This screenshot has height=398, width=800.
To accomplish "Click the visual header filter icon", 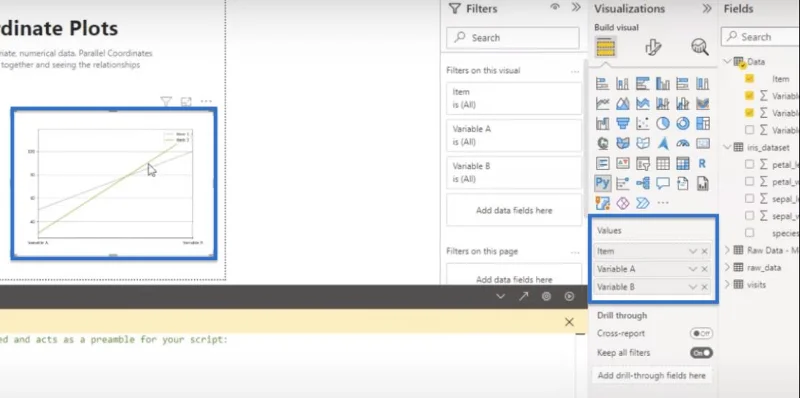I will [x=166, y=102].
